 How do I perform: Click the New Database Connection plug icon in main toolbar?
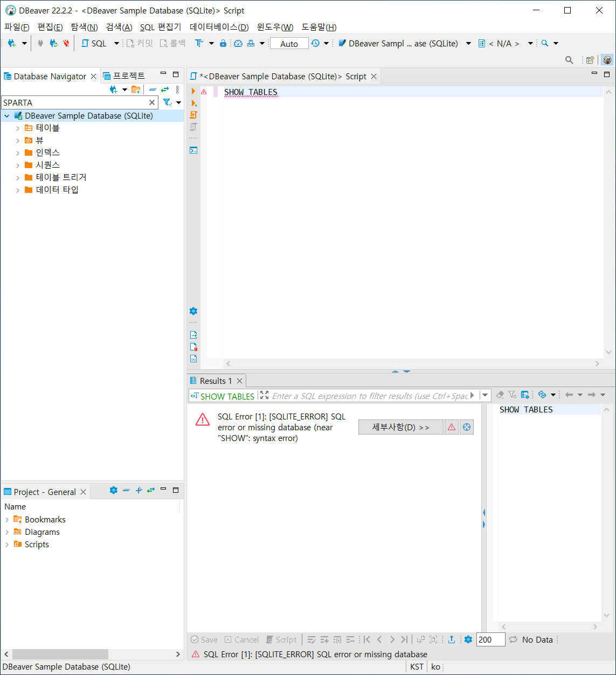click(x=11, y=43)
